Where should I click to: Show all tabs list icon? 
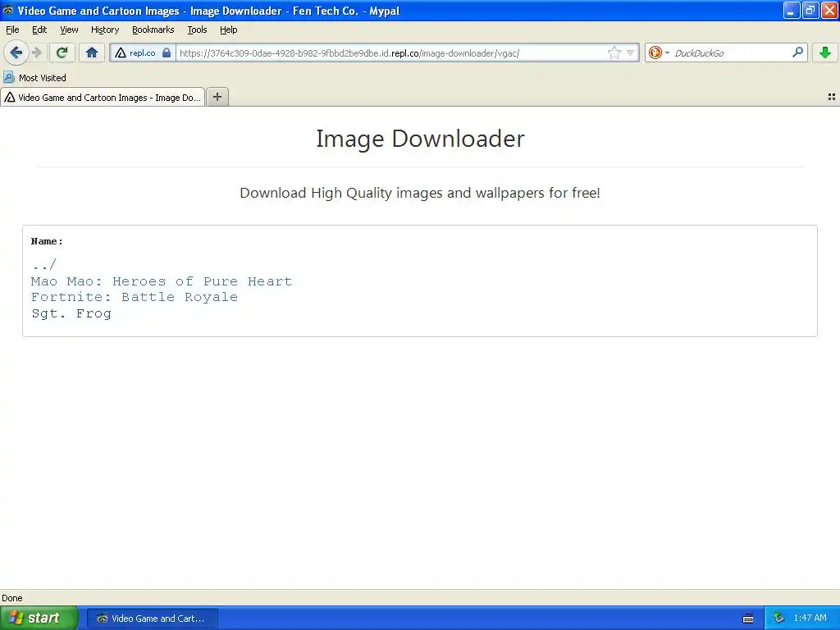832,97
